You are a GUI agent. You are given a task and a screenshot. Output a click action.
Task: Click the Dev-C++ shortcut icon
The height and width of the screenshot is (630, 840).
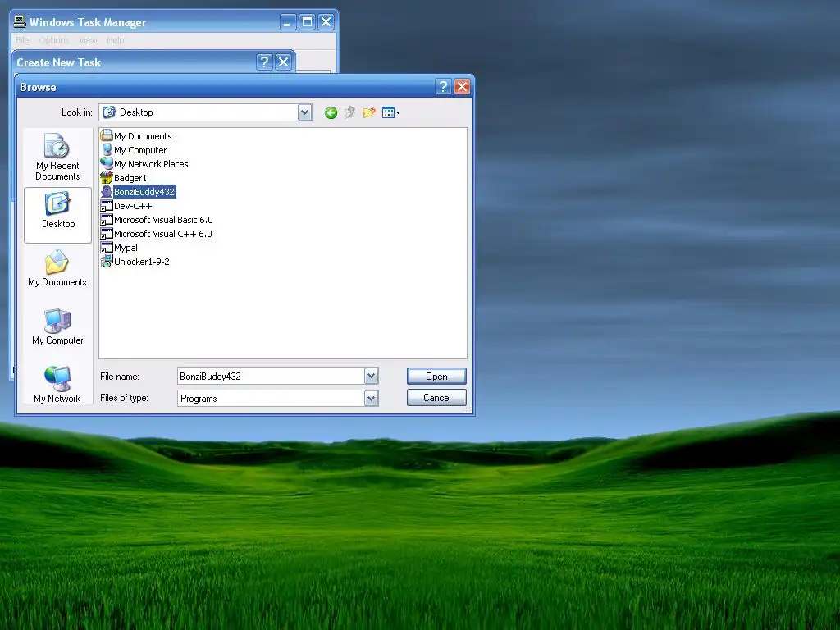[107, 205]
